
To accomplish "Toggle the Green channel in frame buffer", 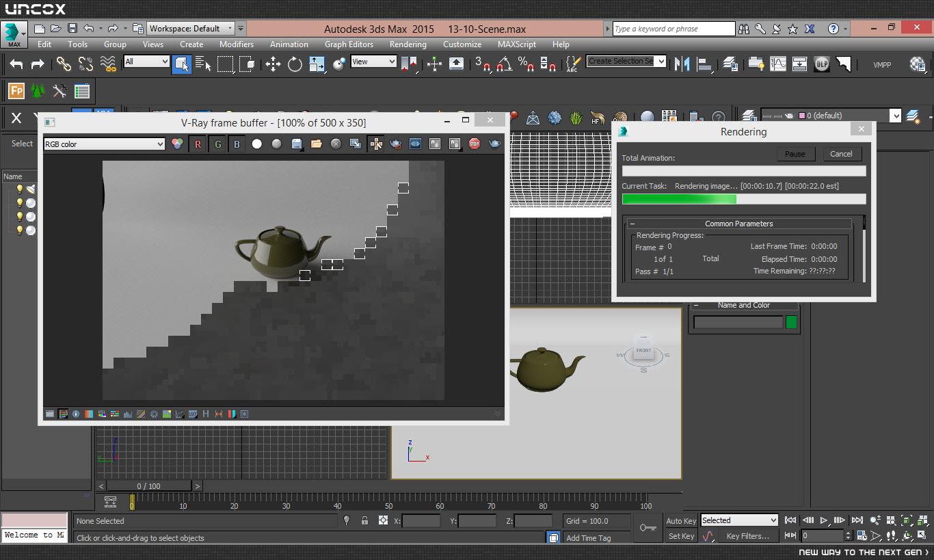I will [217, 144].
